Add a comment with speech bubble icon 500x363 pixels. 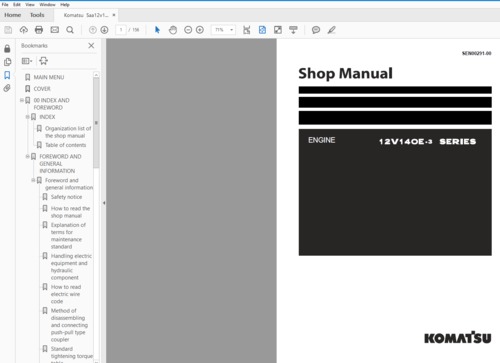(x=316, y=30)
